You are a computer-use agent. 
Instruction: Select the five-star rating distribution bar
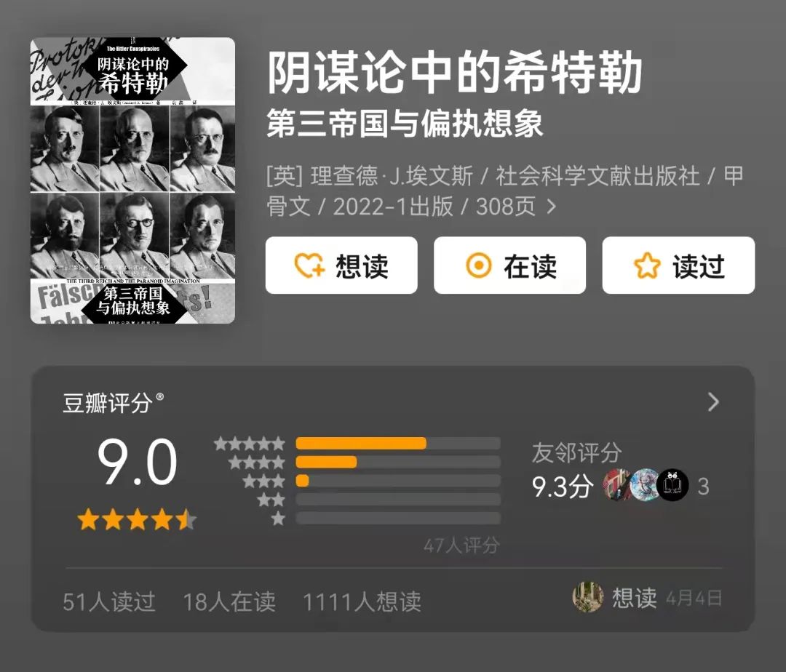point(398,443)
